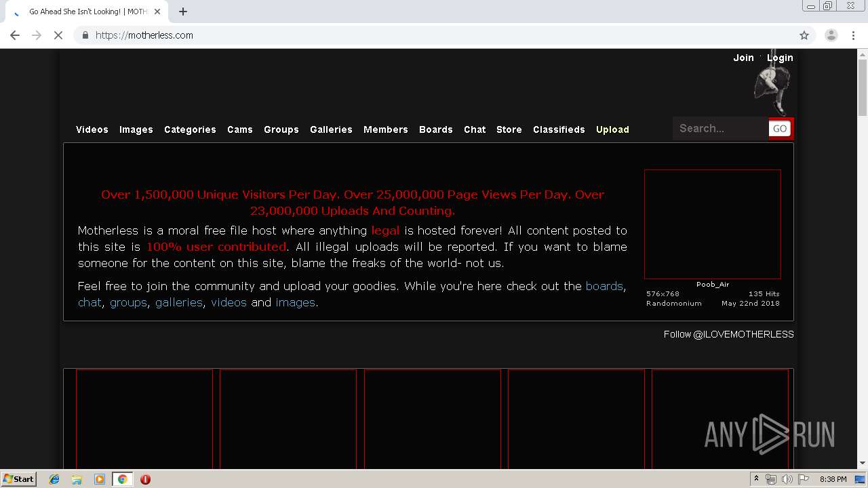Close the current Motherless tab

(157, 12)
